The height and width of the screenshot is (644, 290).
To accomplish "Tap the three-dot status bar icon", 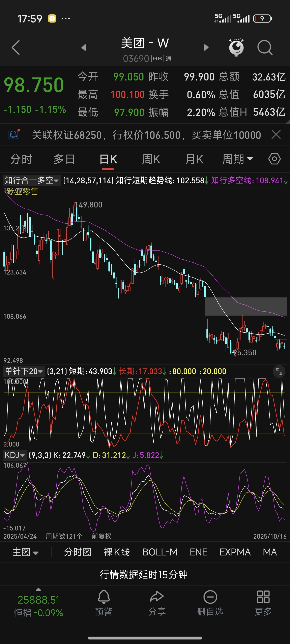I will click(66, 19).
